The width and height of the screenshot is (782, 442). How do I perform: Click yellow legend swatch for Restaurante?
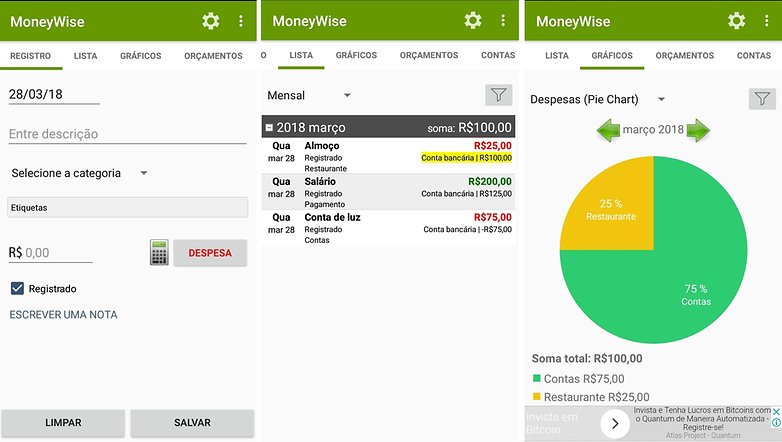[x=537, y=397]
